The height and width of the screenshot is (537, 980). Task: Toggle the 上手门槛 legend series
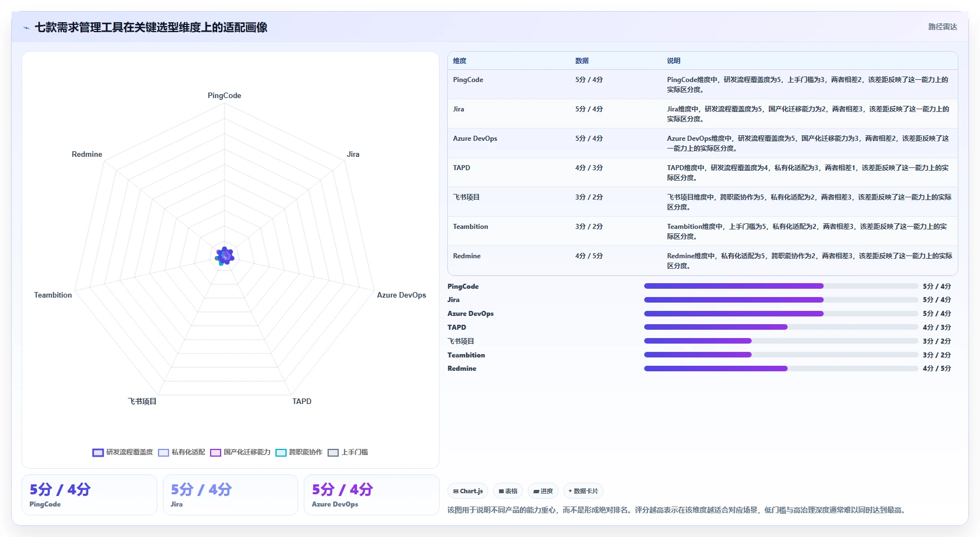click(x=348, y=452)
